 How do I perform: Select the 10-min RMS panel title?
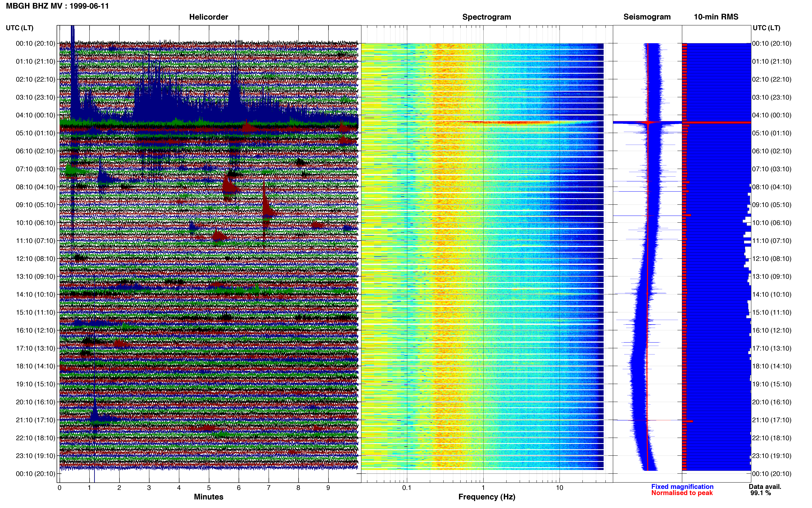pyautogui.click(x=716, y=17)
